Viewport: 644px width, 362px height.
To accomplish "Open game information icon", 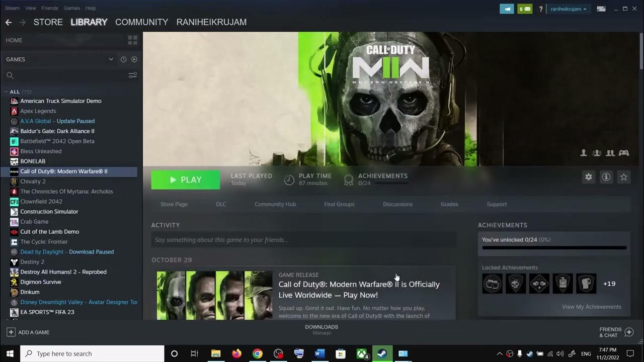I will (606, 177).
